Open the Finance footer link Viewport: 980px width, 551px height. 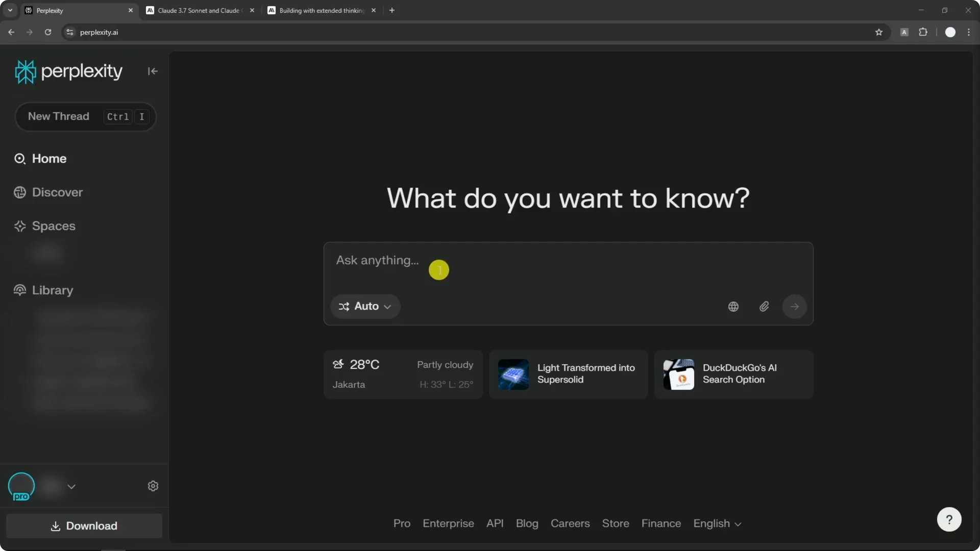[661, 524]
